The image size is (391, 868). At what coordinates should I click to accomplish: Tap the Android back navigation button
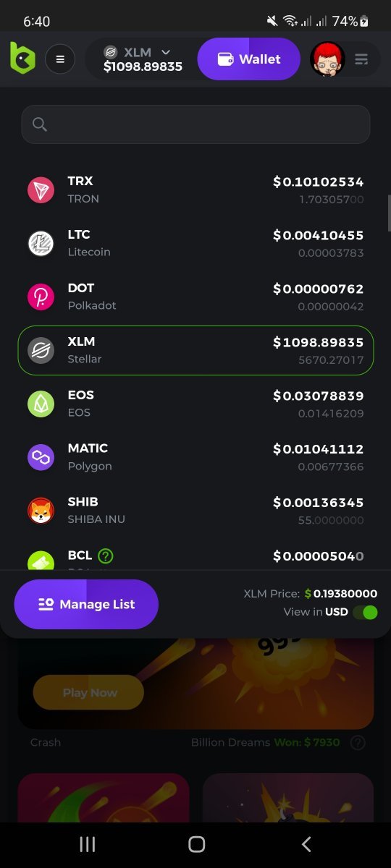coord(306,844)
